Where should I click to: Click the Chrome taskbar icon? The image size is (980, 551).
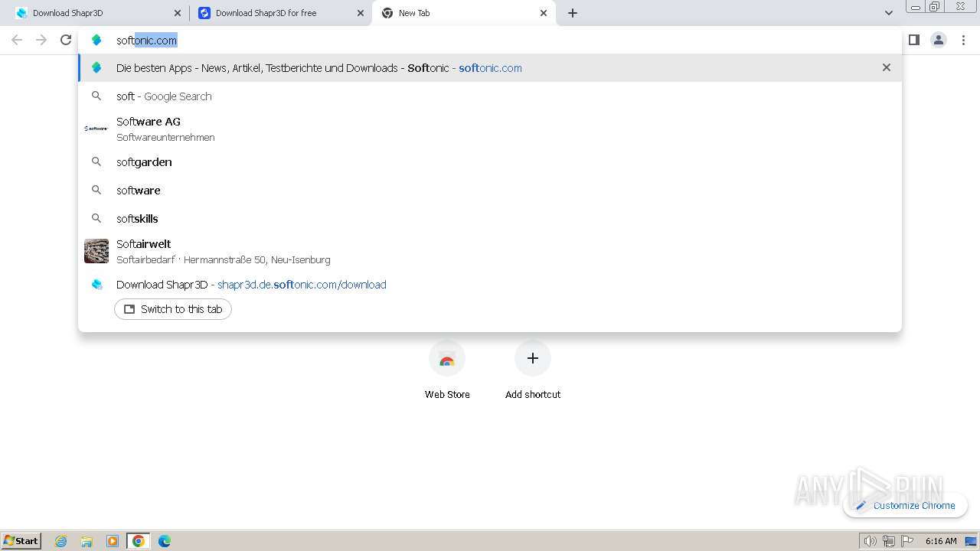(139, 541)
